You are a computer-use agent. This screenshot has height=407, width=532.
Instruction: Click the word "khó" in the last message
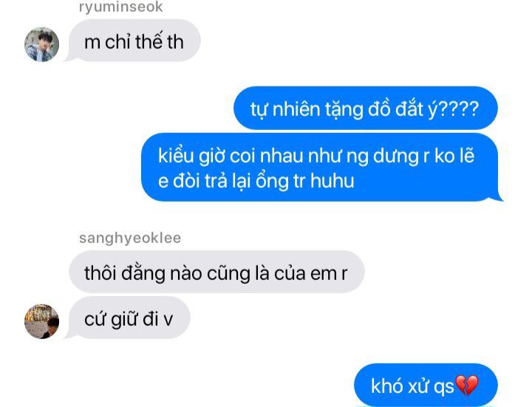click(386, 386)
